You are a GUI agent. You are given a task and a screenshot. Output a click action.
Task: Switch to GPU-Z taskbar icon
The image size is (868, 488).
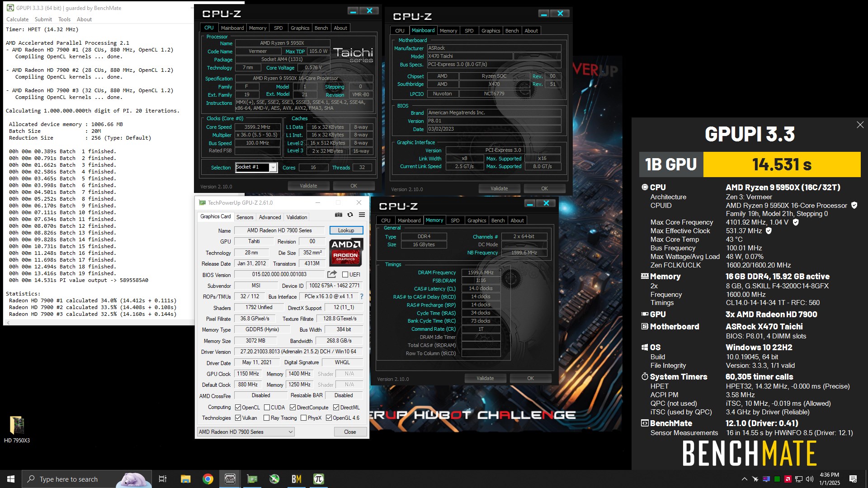click(252, 479)
